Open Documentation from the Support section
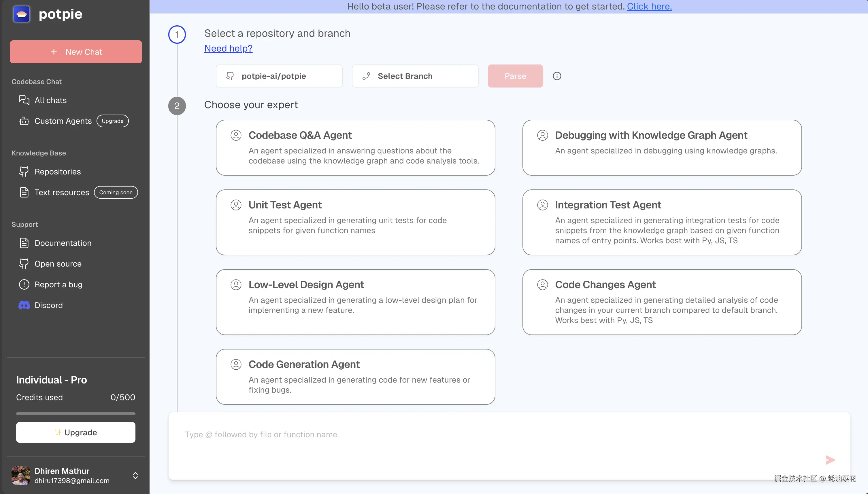The width and height of the screenshot is (868, 494). click(x=63, y=243)
